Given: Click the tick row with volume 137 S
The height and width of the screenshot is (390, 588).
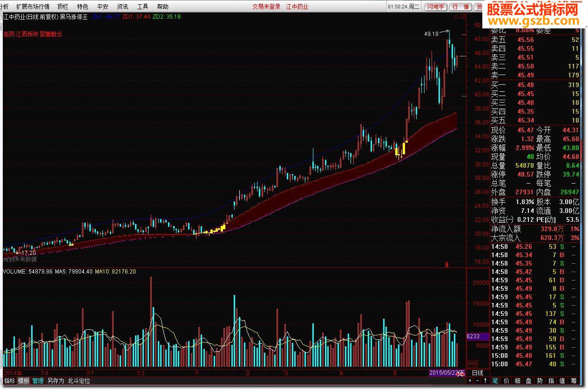Looking at the screenshot, I should point(535,314).
